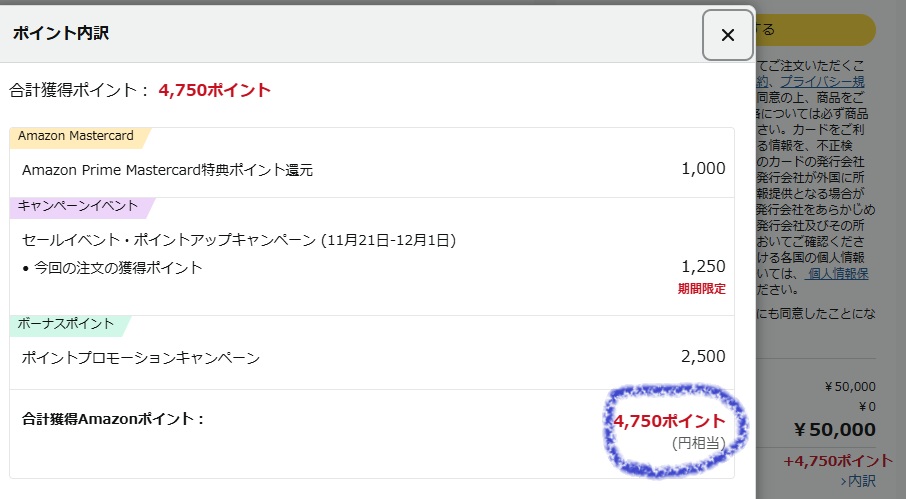Close the ポイント内訳 dialog
This screenshot has height=499, width=906.
pyautogui.click(x=727, y=35)
